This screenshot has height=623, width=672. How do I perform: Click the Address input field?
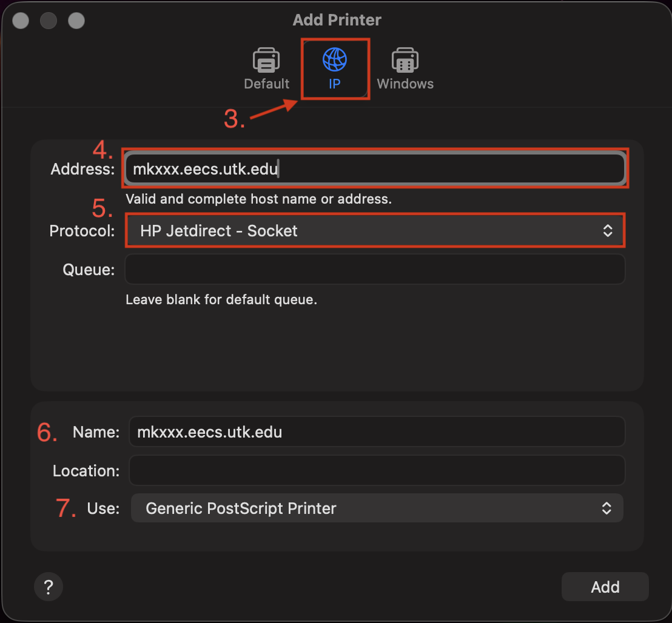pyautogui.click(x=375, y=168)
